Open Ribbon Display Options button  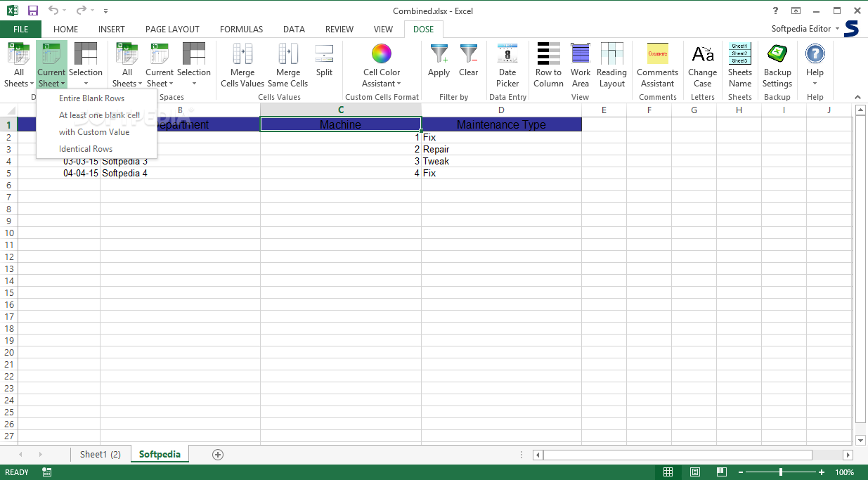pos(796,11)
